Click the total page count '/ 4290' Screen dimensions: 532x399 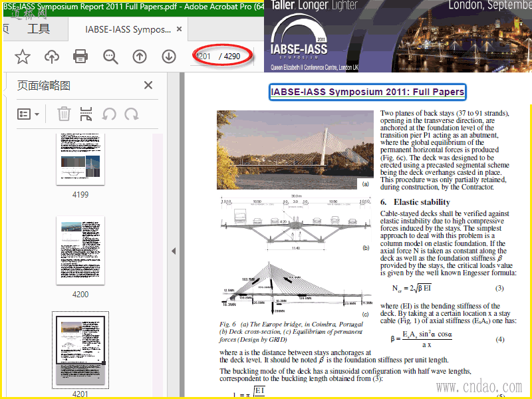coord(229,57)
